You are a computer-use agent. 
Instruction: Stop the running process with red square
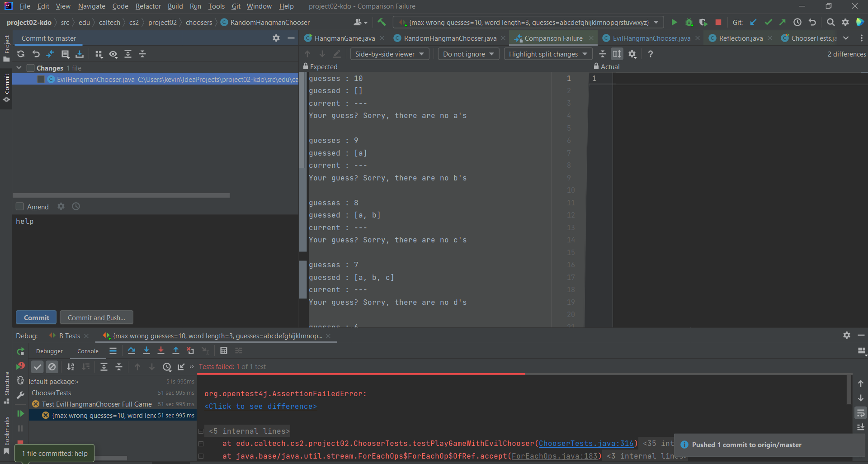pos(718,22)
